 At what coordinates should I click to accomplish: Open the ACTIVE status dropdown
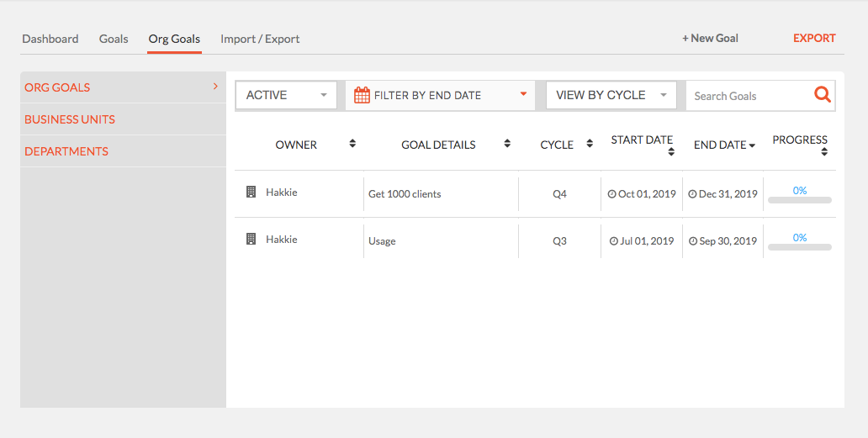click(286, 95)
